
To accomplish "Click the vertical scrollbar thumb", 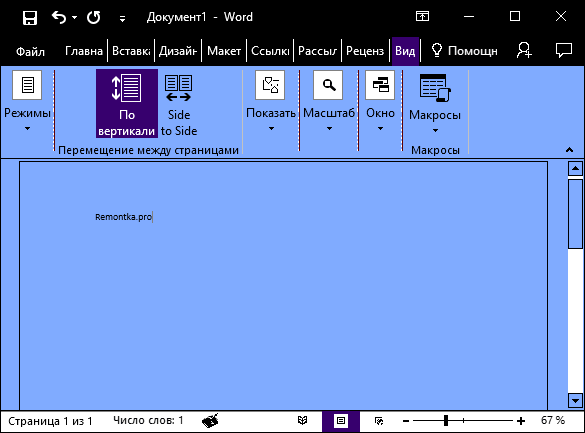I will coord(575,214).
